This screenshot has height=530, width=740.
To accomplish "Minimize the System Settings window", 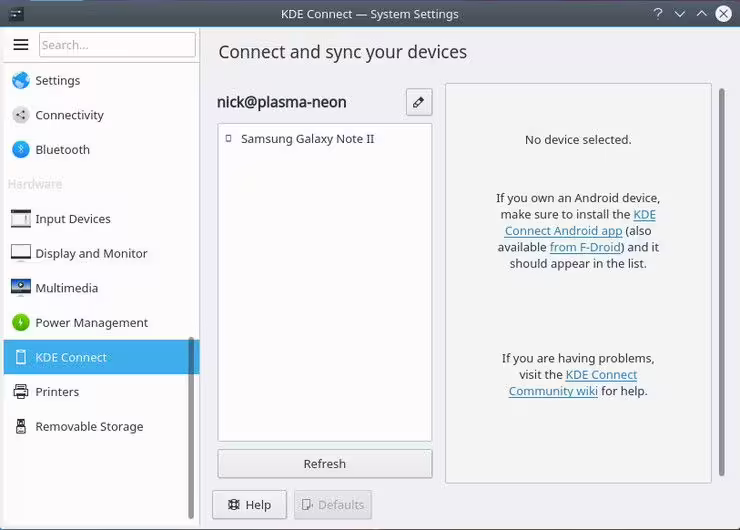I will [680, 14].
